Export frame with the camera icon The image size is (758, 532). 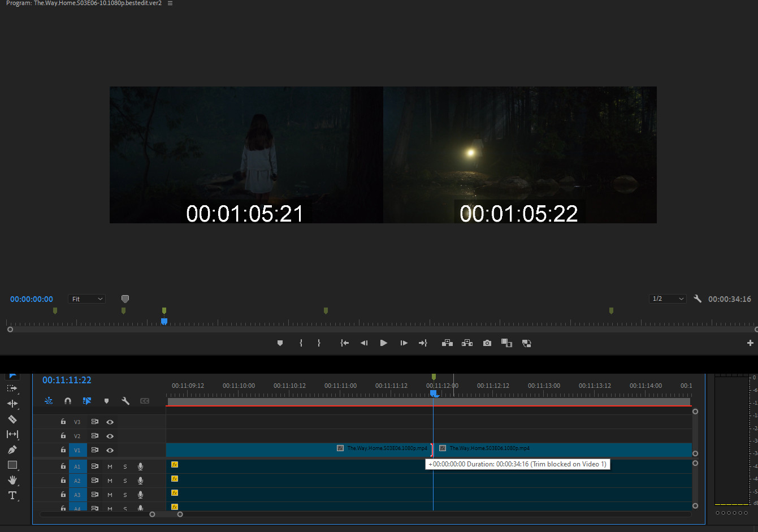click(x=487, y=343)
